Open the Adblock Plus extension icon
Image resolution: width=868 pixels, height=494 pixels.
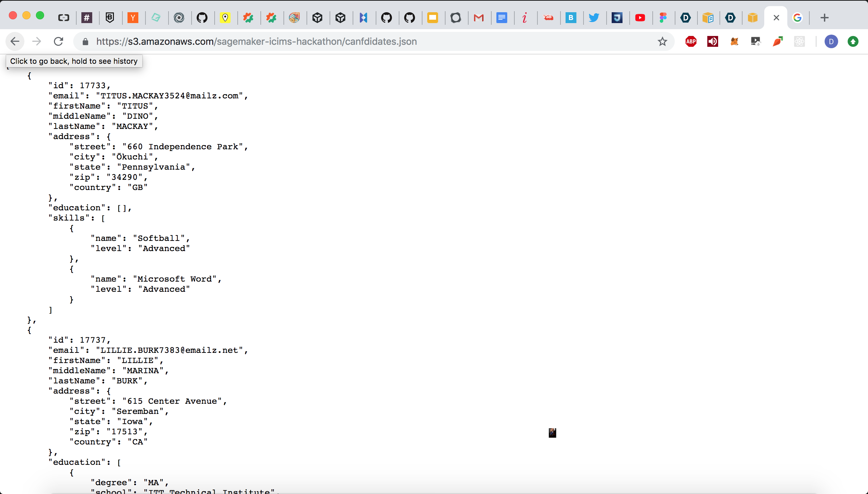691,41
